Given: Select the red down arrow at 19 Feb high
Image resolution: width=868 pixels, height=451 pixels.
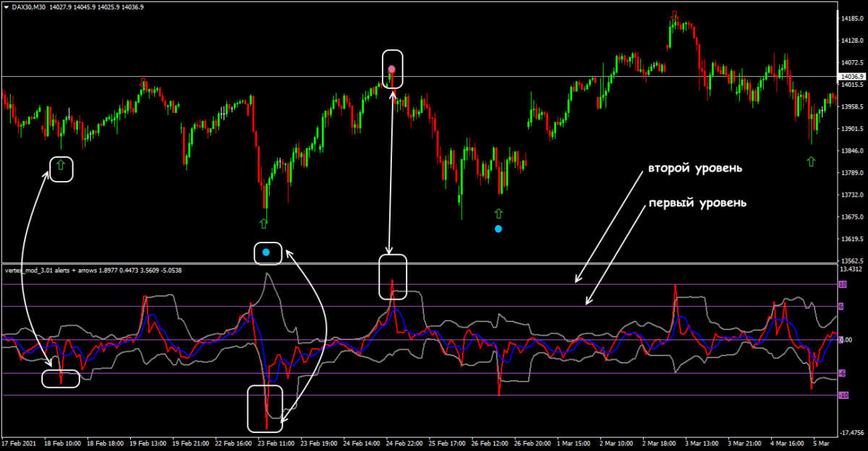Looking at the screenshot, I should tap(143, 82).
